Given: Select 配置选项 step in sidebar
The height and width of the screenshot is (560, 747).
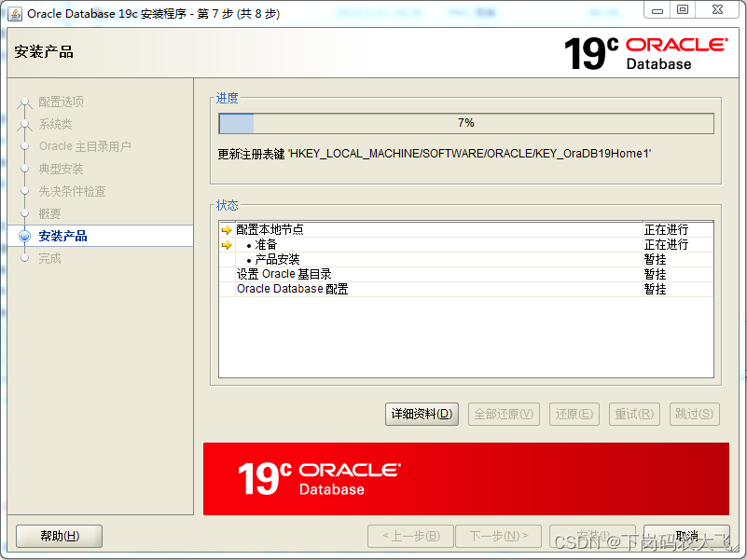Looking at the screenshot, I should 61,102.
